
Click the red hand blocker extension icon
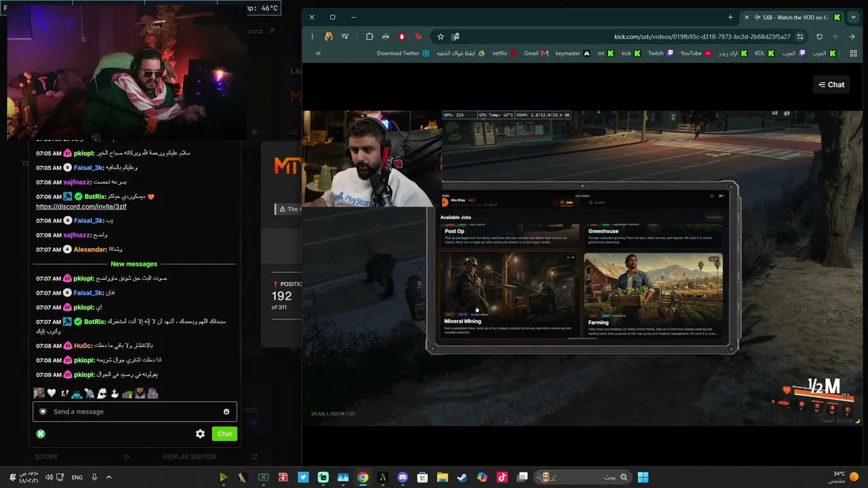pyautogui.click(x=402, y=37)
